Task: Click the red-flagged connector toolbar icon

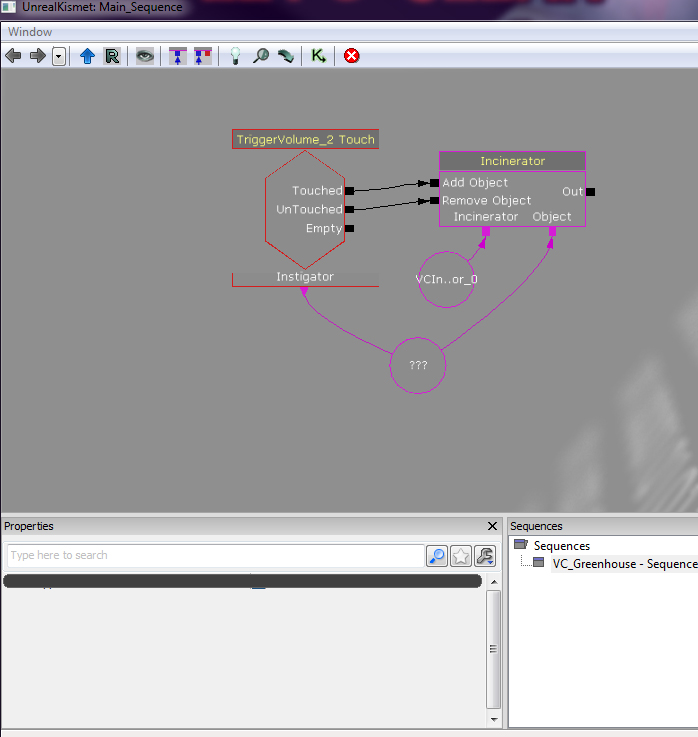Action: [203, 56]
